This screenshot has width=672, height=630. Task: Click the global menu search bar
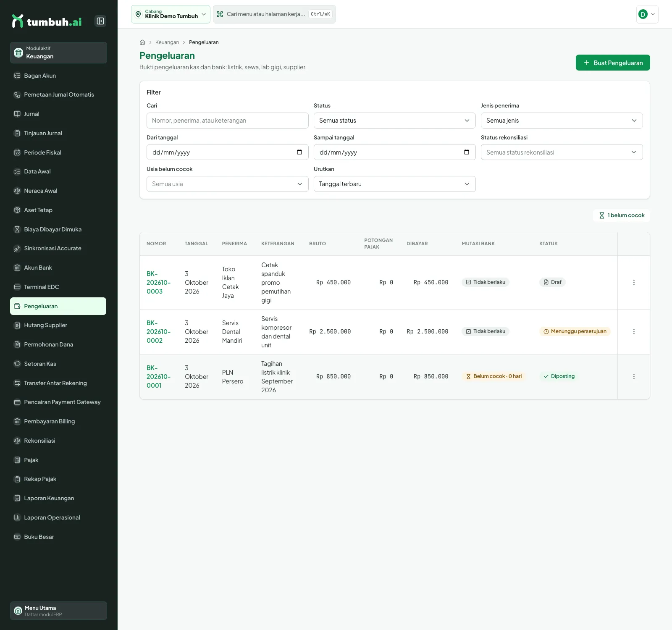point(274,14)
